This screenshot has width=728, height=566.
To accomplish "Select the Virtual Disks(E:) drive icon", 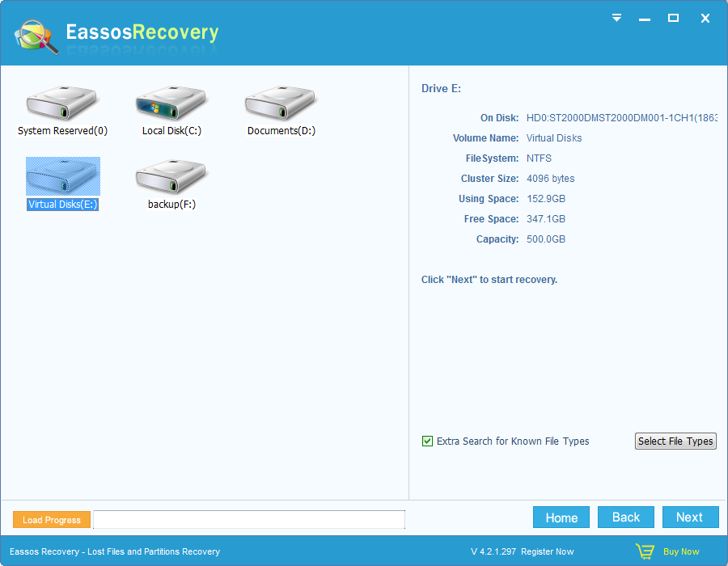I will [62, 176].
